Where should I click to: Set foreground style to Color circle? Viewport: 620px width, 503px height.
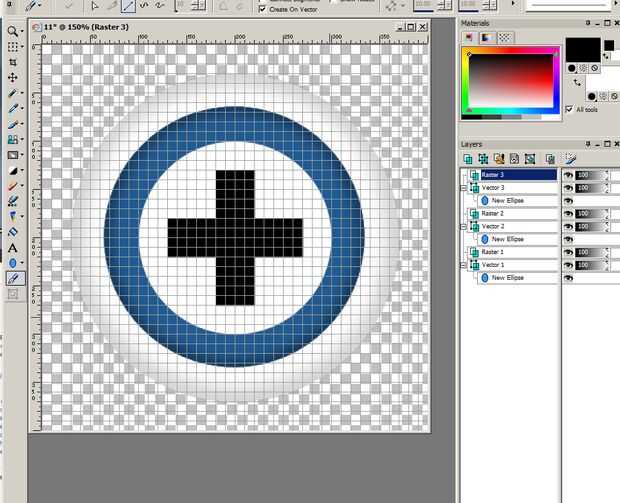coord(572,68)
